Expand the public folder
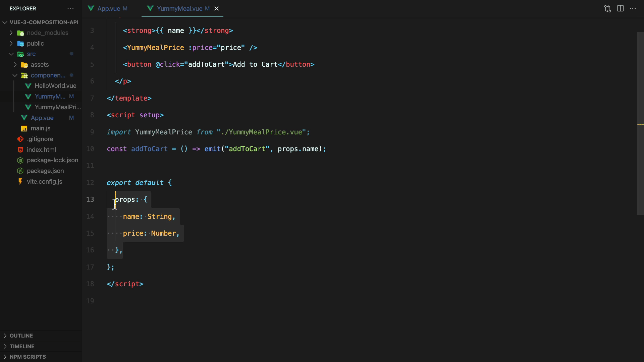Viewport: 644px width, 362px height. pyautogui.click(x=35, y=43)
